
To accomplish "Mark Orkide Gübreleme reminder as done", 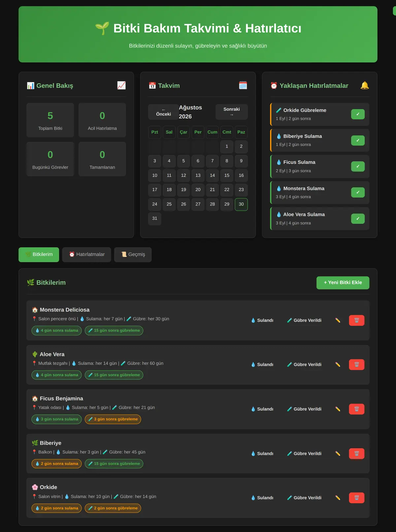I will point(358,114).
